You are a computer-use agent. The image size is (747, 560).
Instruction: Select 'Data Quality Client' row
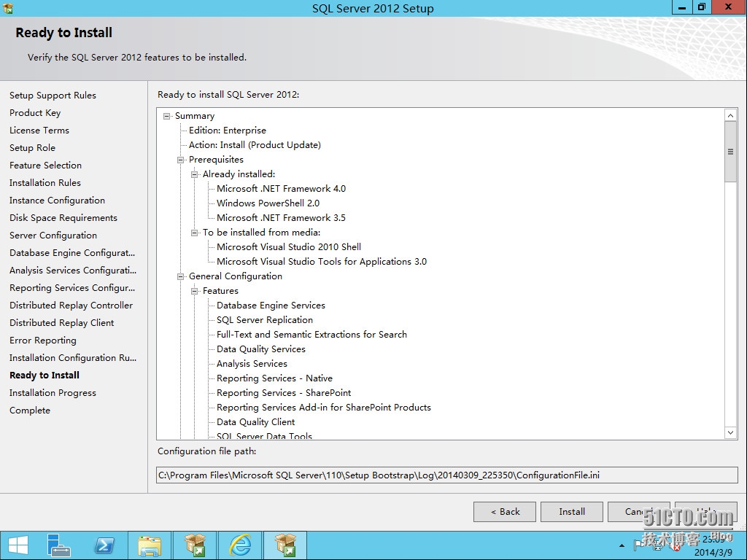point(256,422)
